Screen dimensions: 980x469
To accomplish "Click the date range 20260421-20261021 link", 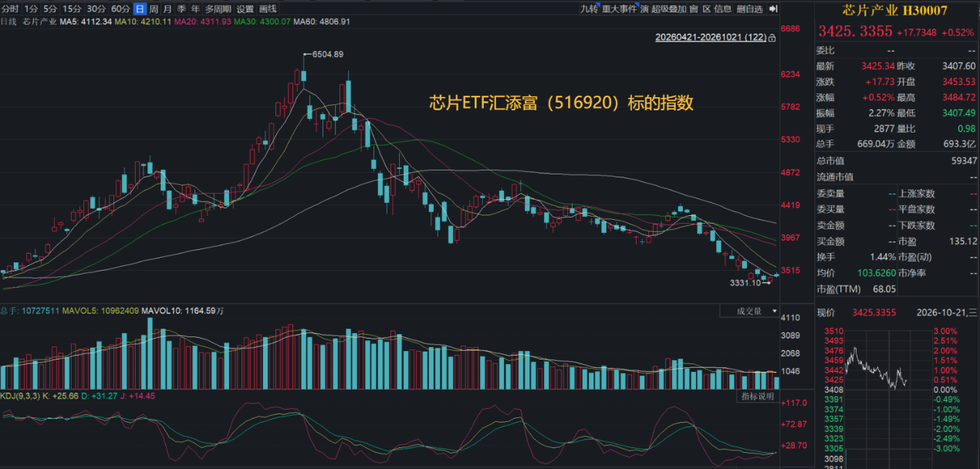I will click(x=711, y=37).
